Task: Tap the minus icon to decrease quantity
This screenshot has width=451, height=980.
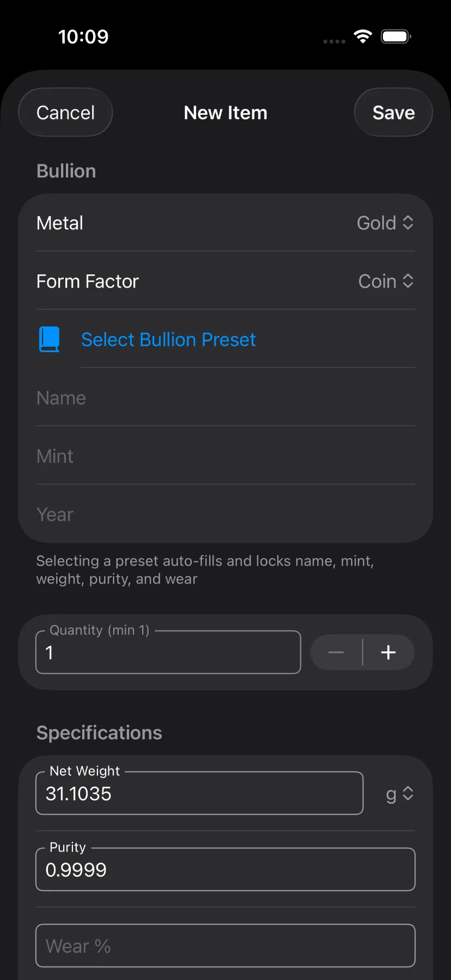Action: pyautogui.click(x=336, y=652)
